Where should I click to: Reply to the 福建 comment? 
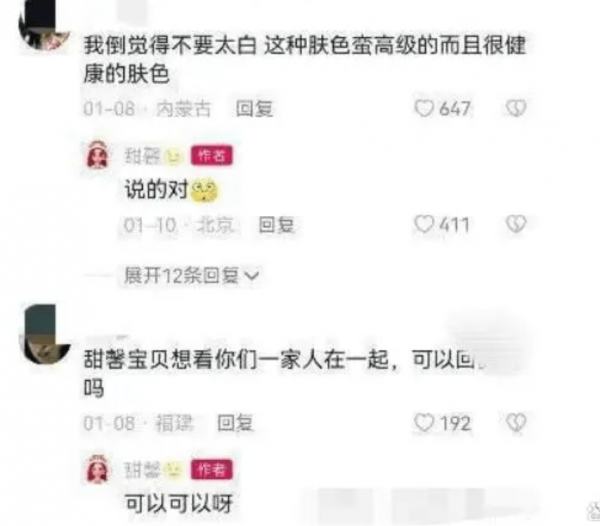(x=235, y=423)
